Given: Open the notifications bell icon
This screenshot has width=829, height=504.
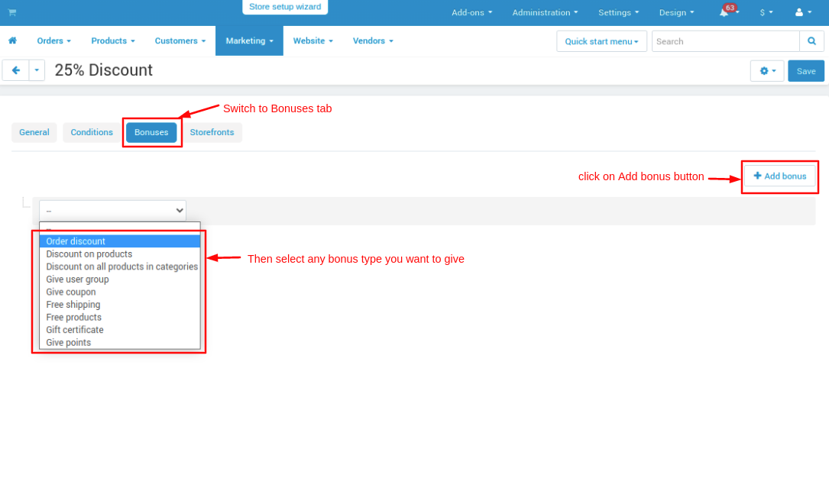Looking at the screenshot, I should 724,12.
